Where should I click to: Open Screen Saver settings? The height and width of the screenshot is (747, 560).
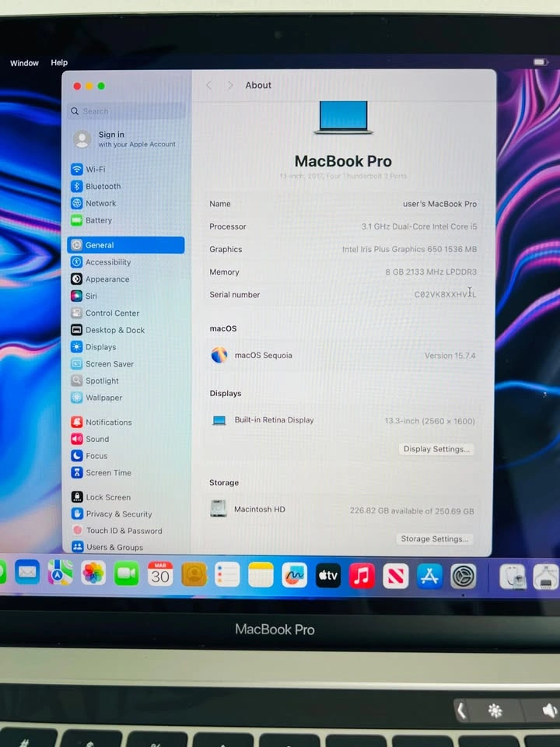pyautogui.click(x=103, y=364)
